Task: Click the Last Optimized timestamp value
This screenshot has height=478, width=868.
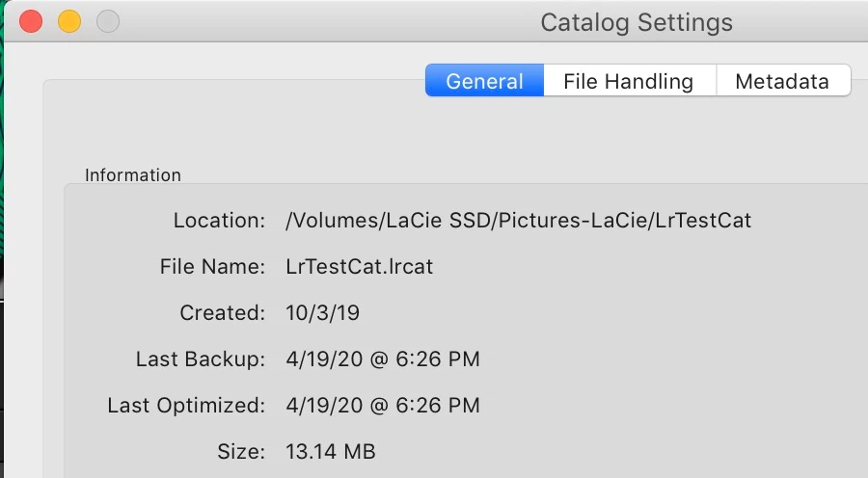Action: click(383, 406)
